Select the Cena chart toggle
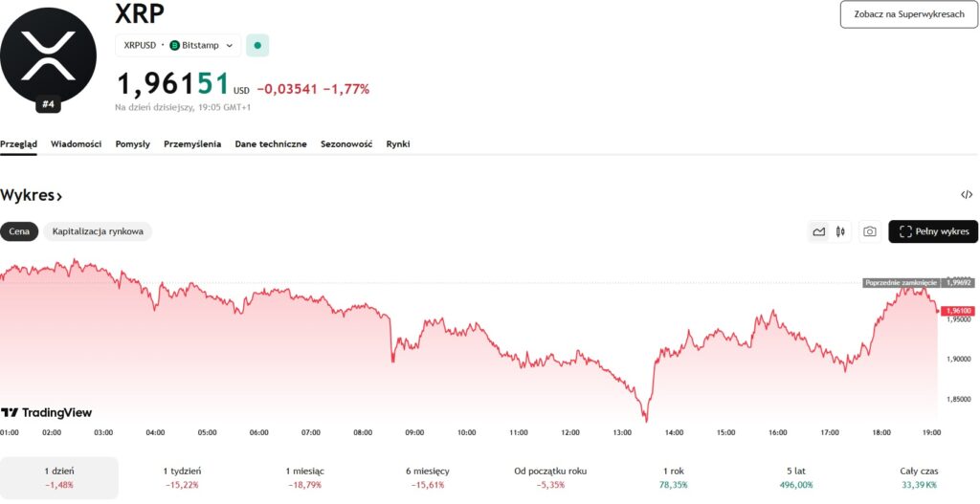Viewport: 980px width, 504px height. [x=19, y=231]
